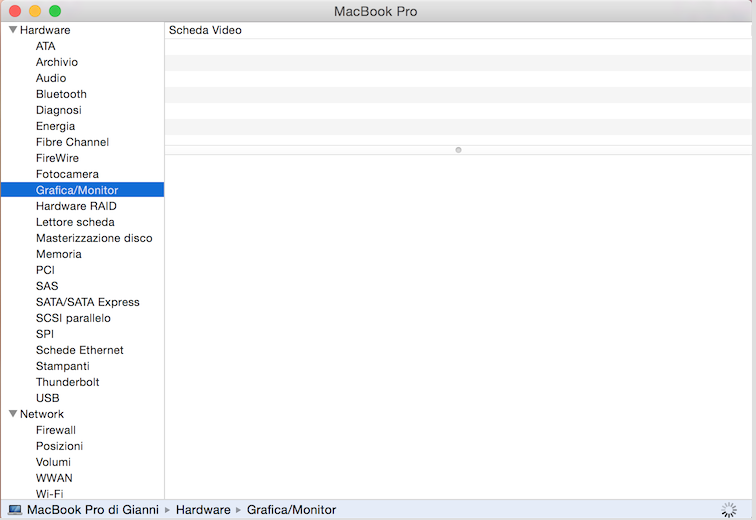Viewport: 756px width, 520px height.
Task: Open the Diagnosi entry
Action: coord(58,110)
